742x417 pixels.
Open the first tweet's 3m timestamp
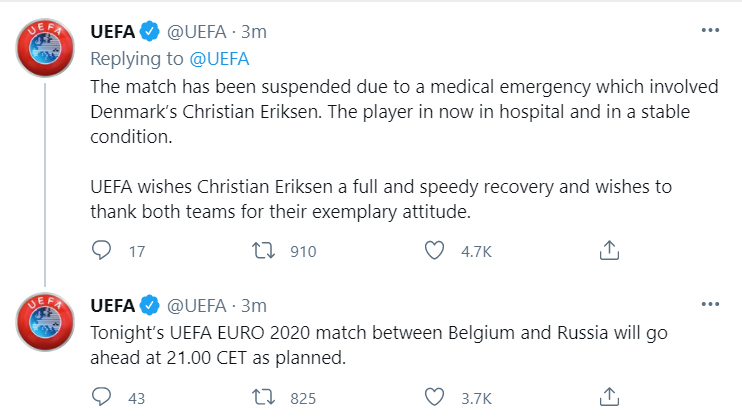pyautogui.click(x=254, y=32)
